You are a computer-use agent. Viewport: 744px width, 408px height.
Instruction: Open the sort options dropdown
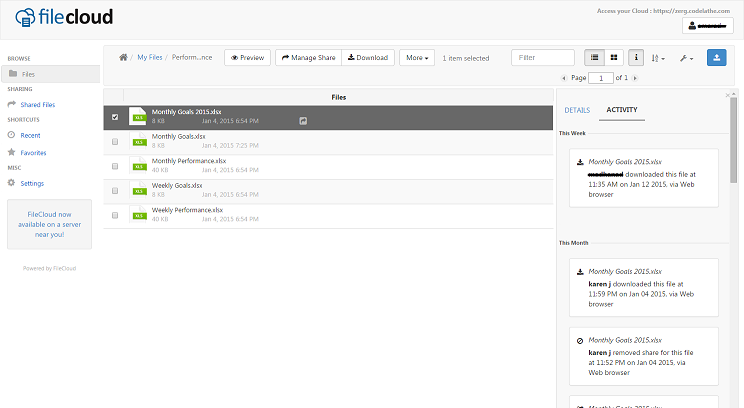[x=658, y=58]
